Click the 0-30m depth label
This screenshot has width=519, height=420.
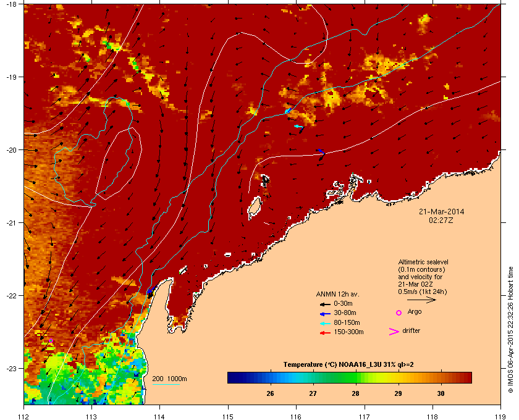click(x=343, y=303)
